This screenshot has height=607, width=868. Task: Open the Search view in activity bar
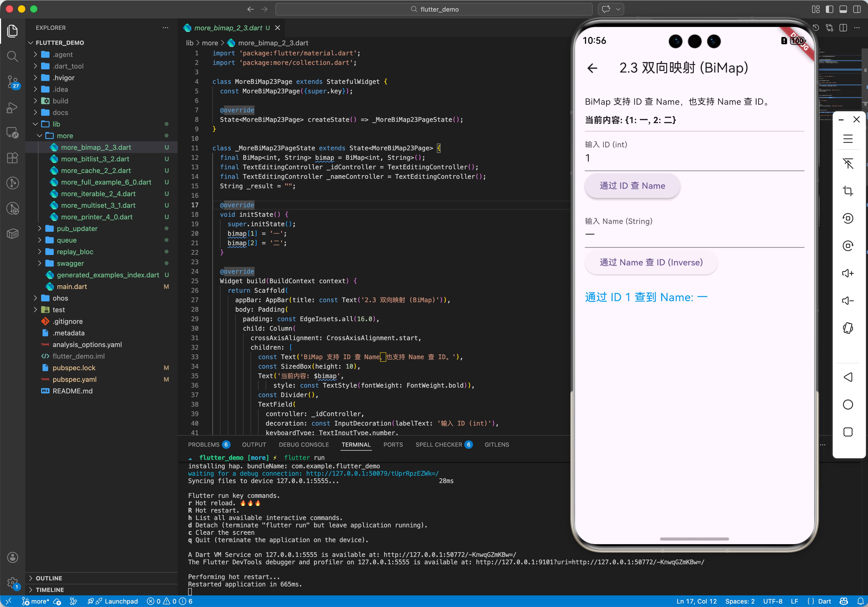[12, 57]
